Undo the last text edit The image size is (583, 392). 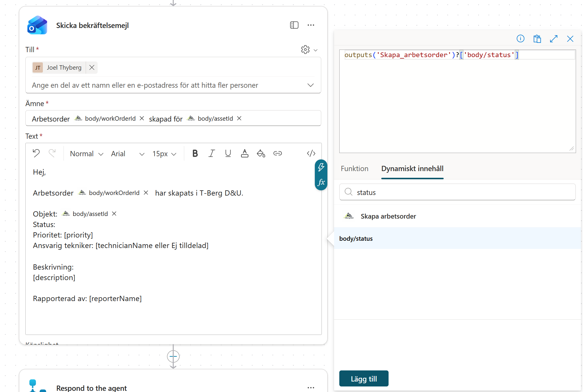[36, 153]
